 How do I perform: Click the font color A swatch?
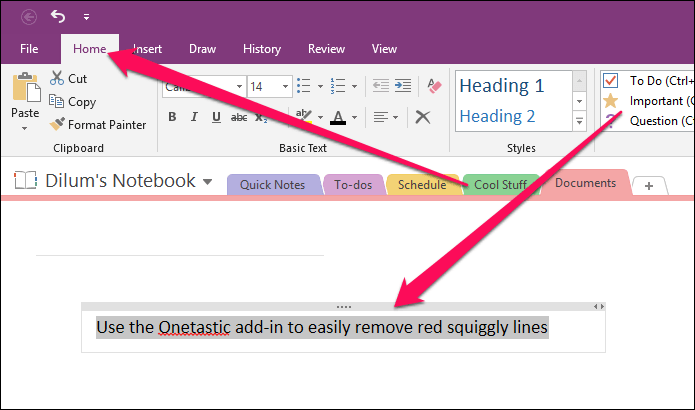click(x=338, y=117)
